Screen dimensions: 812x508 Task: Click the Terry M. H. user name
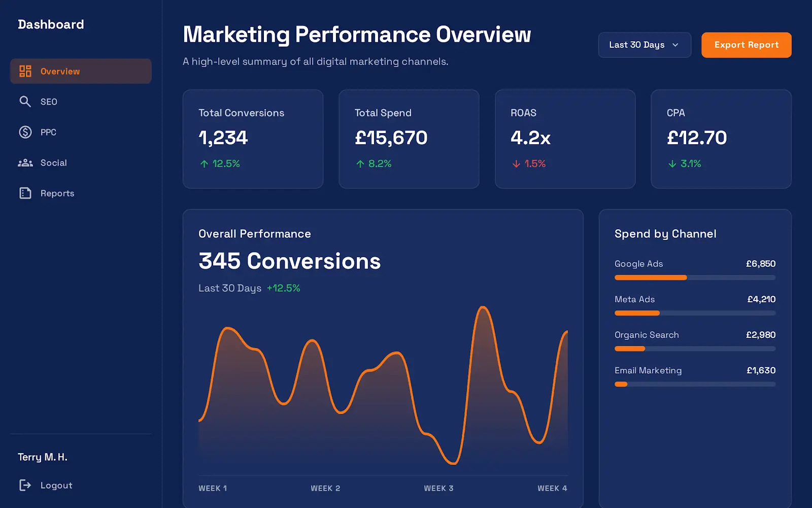coord(43,457)
